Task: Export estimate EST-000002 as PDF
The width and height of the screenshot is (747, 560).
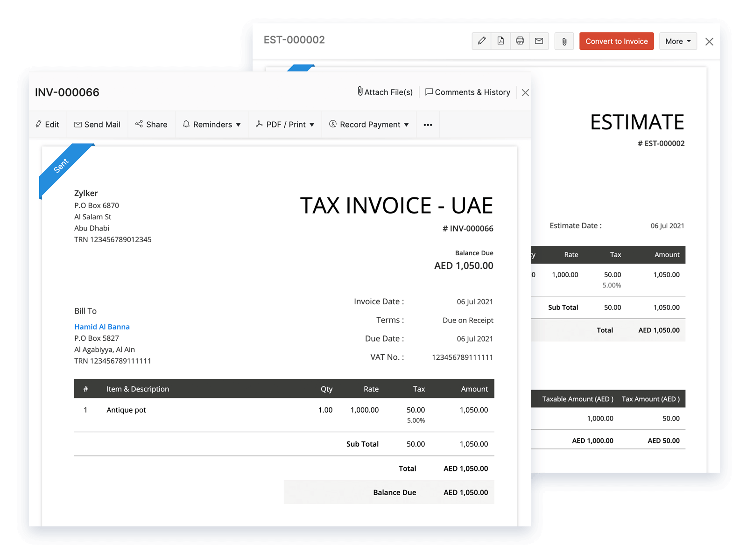Action: point(500,41)
